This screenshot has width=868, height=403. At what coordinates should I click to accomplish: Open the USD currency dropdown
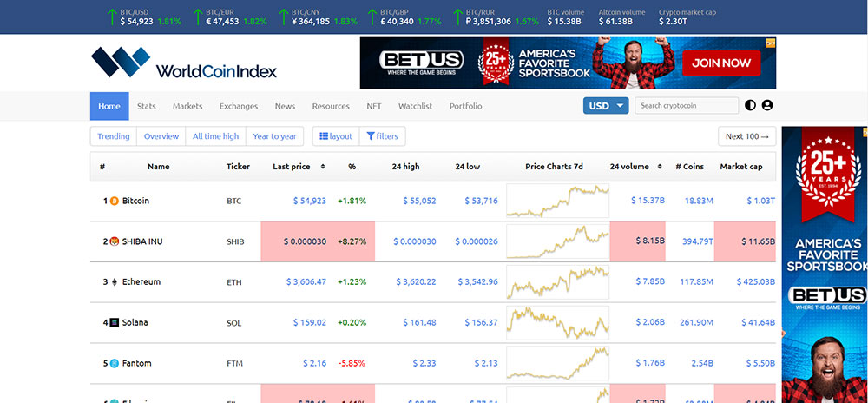click(606, 106)
